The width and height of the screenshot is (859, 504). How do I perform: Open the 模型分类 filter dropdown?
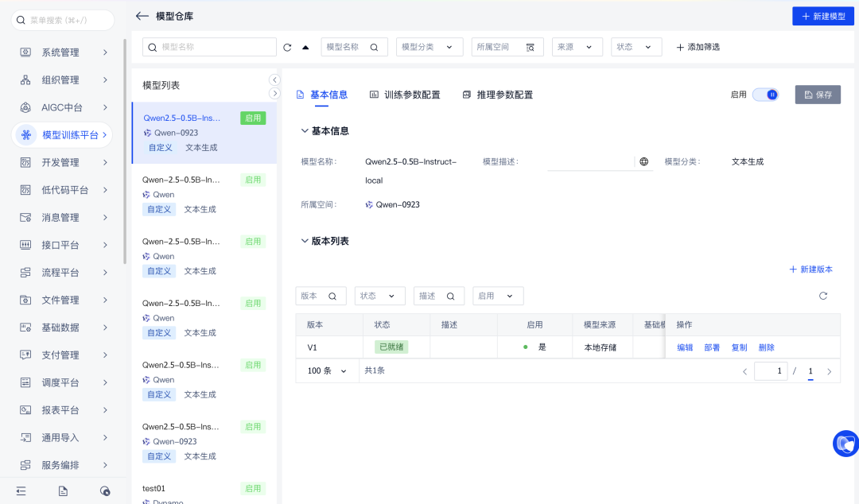pyautogui.click(x=429, y=47)
